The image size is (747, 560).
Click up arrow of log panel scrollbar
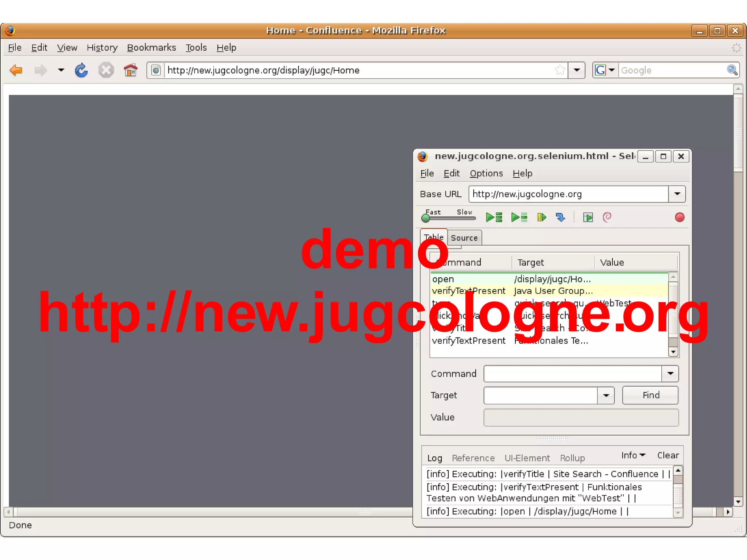(x=678, y=471)
